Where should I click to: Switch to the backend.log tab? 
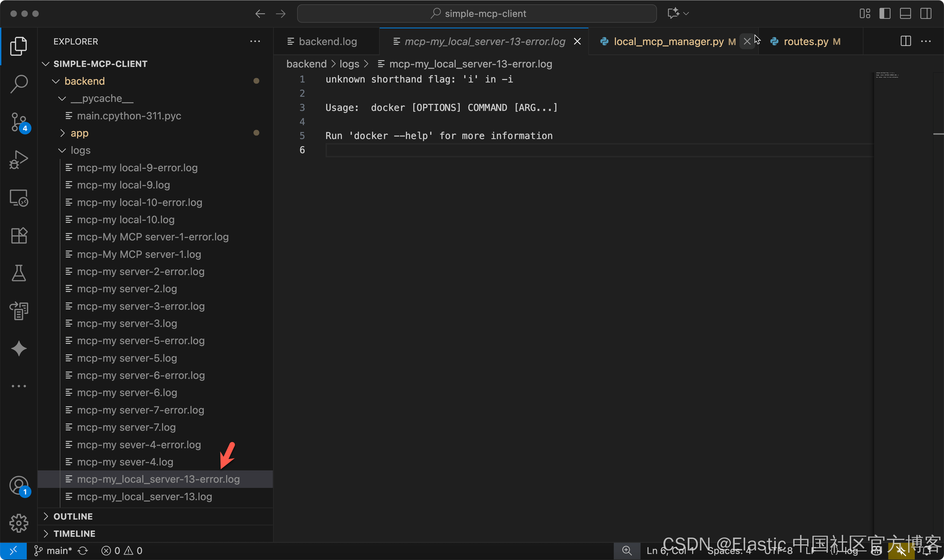pyautogui.click(x=327, y=42)
